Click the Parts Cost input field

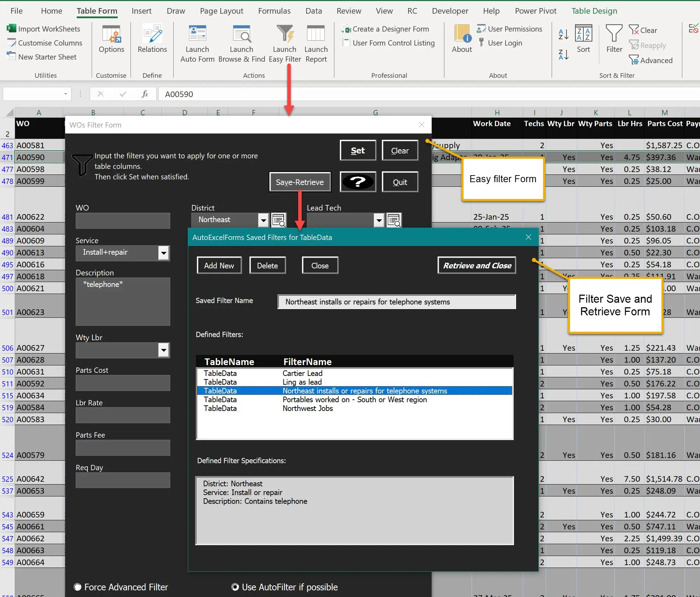(123, 383)
